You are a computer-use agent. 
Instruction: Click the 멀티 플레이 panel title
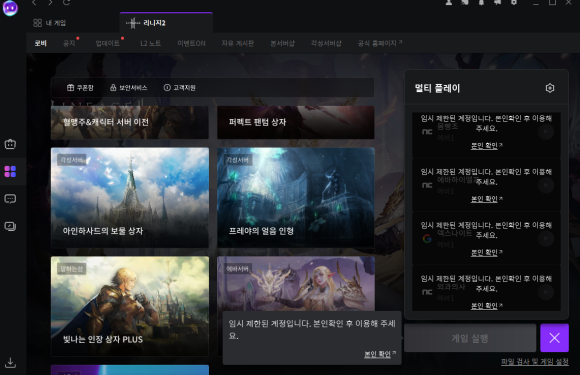437,88
